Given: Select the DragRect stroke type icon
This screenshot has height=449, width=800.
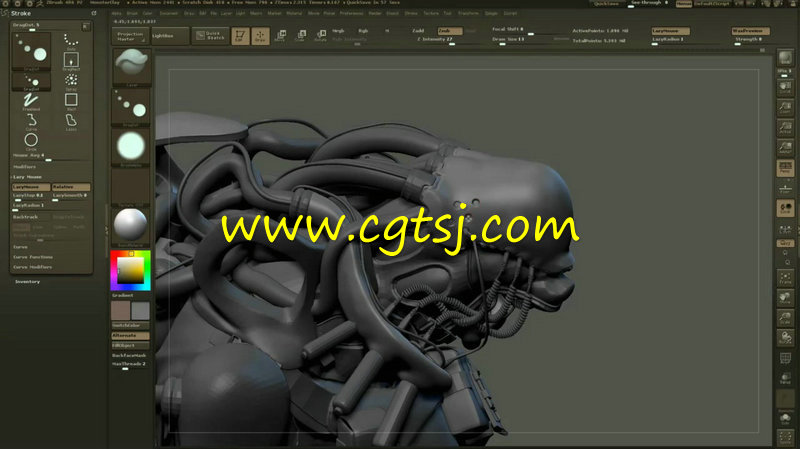Looking at the screenshot, I should pos(71,61).
